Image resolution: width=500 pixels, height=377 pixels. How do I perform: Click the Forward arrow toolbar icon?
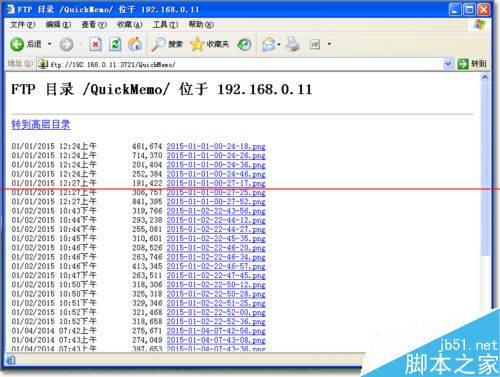[x=66, y=44]
